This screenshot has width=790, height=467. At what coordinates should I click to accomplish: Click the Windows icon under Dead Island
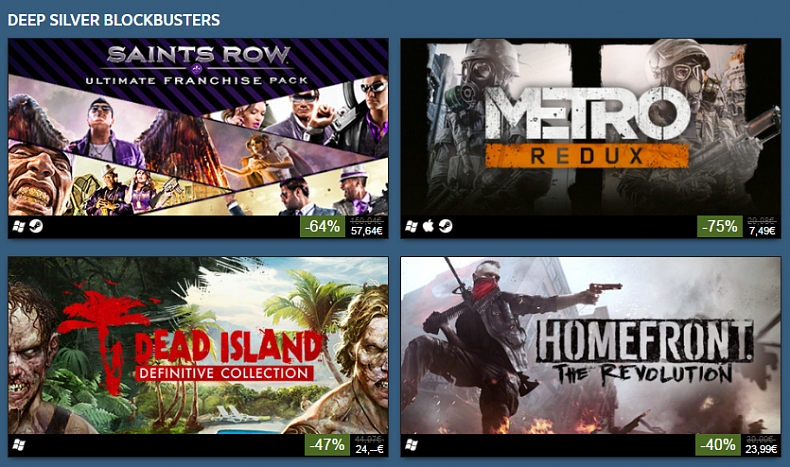point(19,445)
